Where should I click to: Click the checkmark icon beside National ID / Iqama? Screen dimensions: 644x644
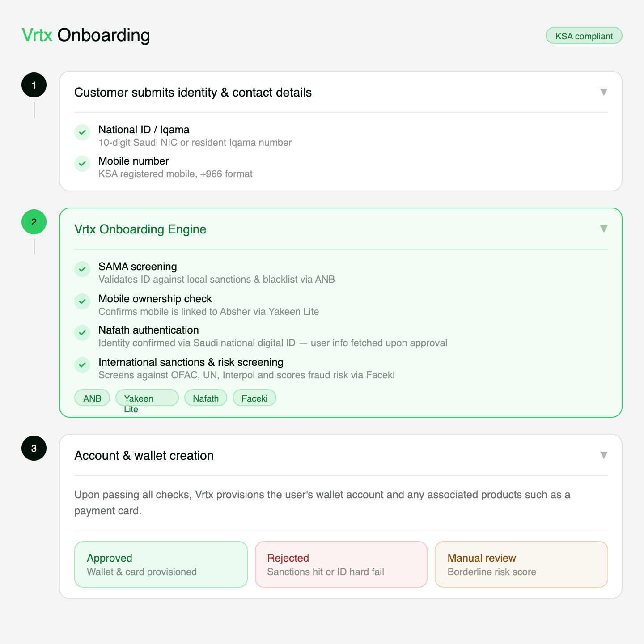click(x=82, y=132)
